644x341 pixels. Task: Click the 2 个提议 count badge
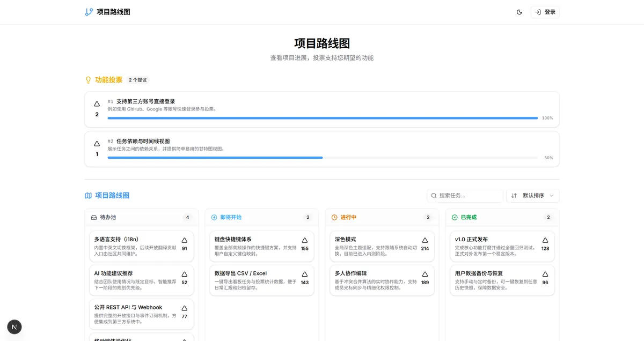pyautogui.click(x=138, y=80)
